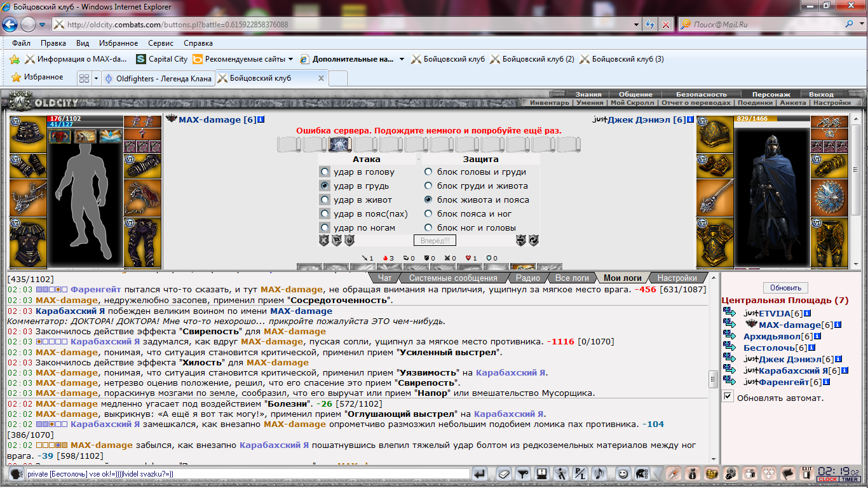This screenshot has height=488, width=868.
Task: Open info icon next to MAX-damage [6] header
Action: coord(261,119)
